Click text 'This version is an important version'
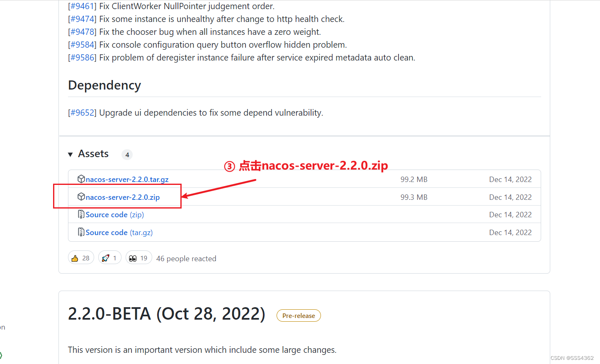The width and height of the screenshot is (600, 364). click(135, 350)
